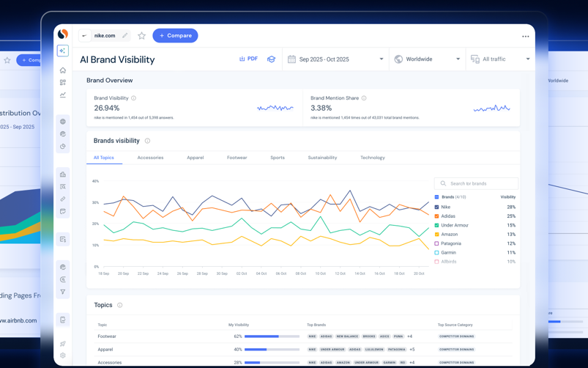588x368 pixels.
Task: Click the Search for brands field
Action: (x=476, y=183)
